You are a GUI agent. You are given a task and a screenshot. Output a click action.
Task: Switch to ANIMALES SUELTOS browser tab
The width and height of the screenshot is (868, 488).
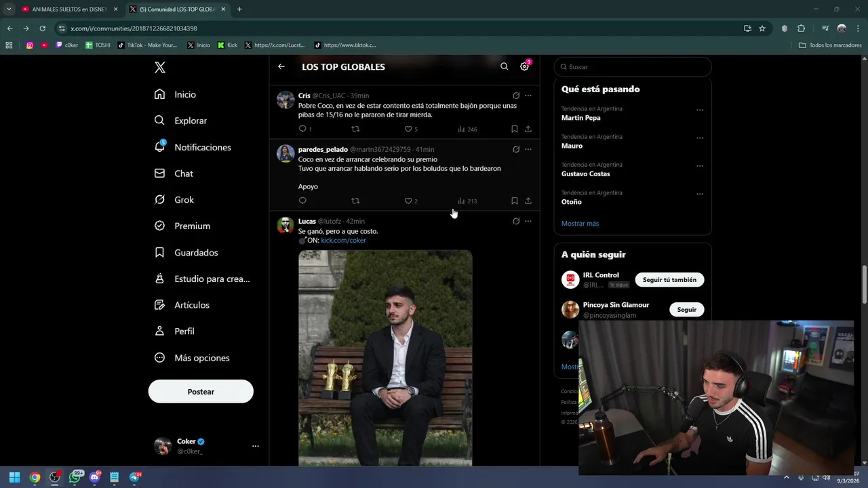69,9
